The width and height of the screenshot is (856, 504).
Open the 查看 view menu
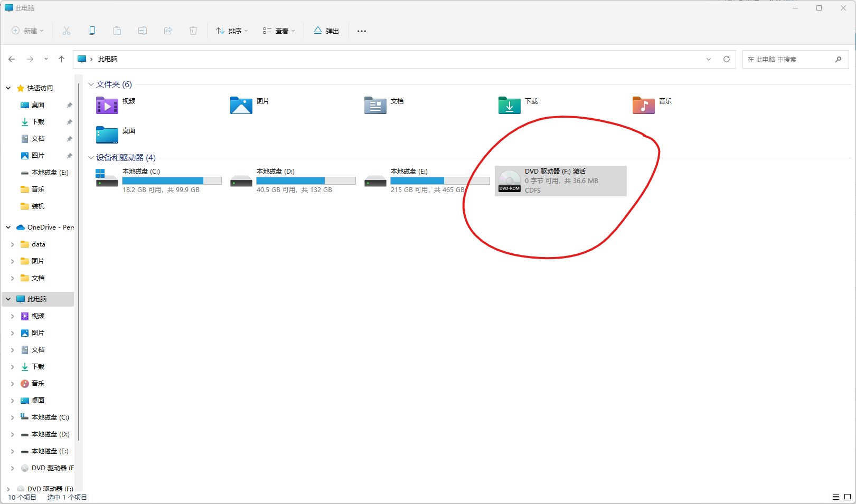click(279, 31)
